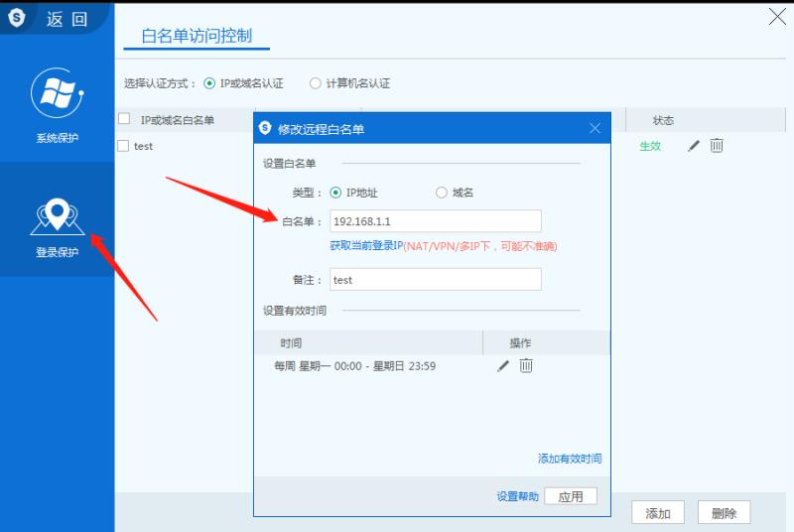Delete the 每周 valid time row trash
This screenshot has width=794, height=532.
[526, 366]
